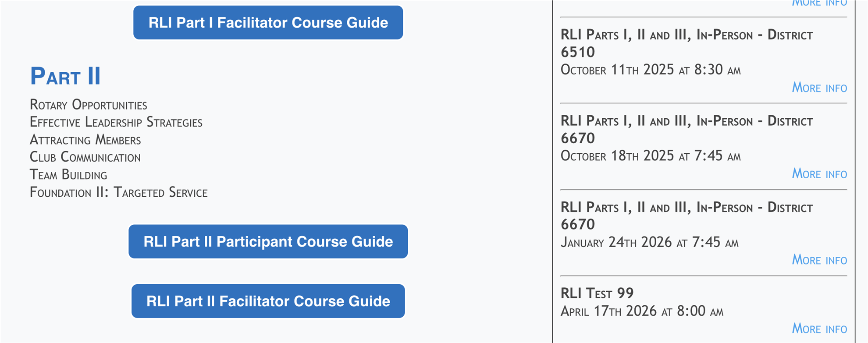Select the Club Communication topic
Screen dimensions: 868x343
tap(85, 157)
